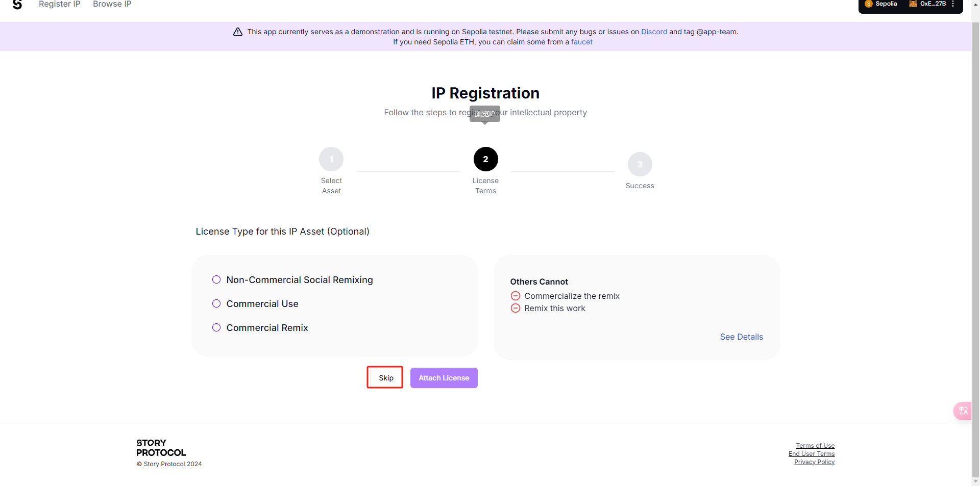The image size is (980, 486).
Task: Open the wallet three-dot menu
Action: click(953, 4)
